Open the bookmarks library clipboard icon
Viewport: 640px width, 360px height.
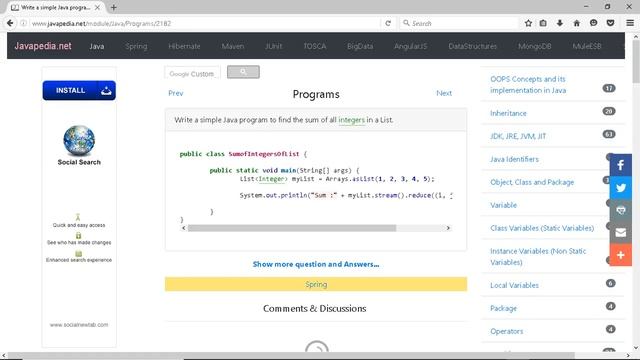tap(543, 23)
